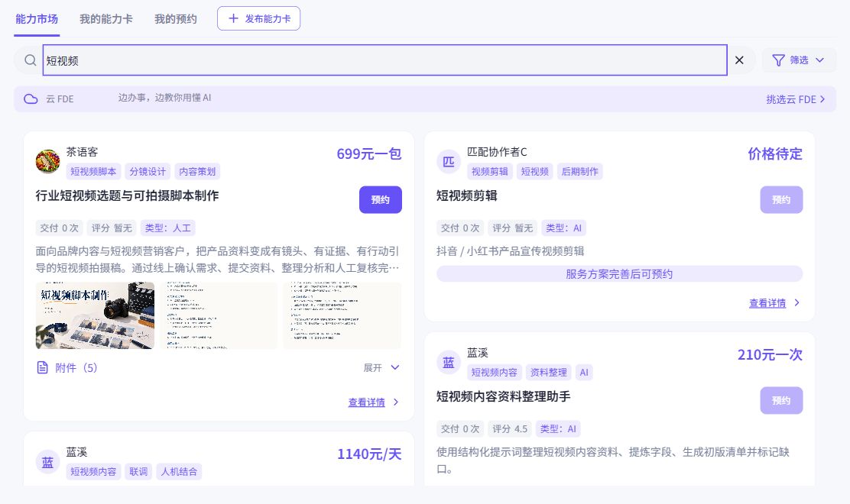Select the 人机结合 tag
Screen dimensions: 850x504
(179, 472)
